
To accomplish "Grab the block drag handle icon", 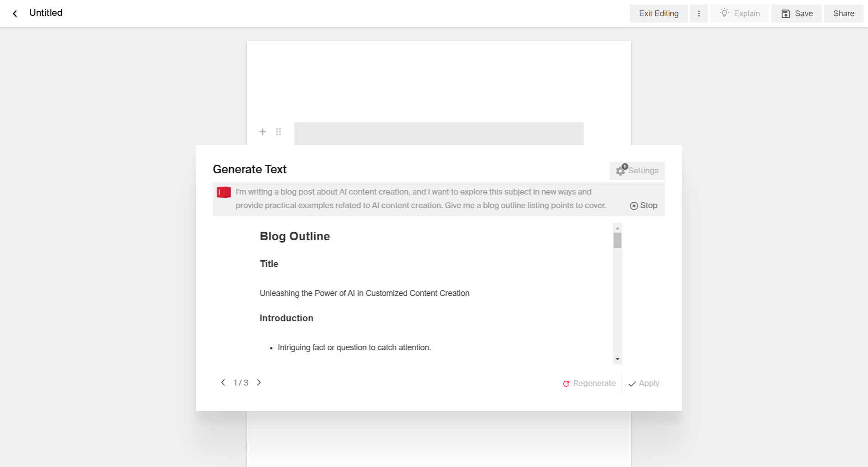I will pyautogui.click(x=278, y=132).
